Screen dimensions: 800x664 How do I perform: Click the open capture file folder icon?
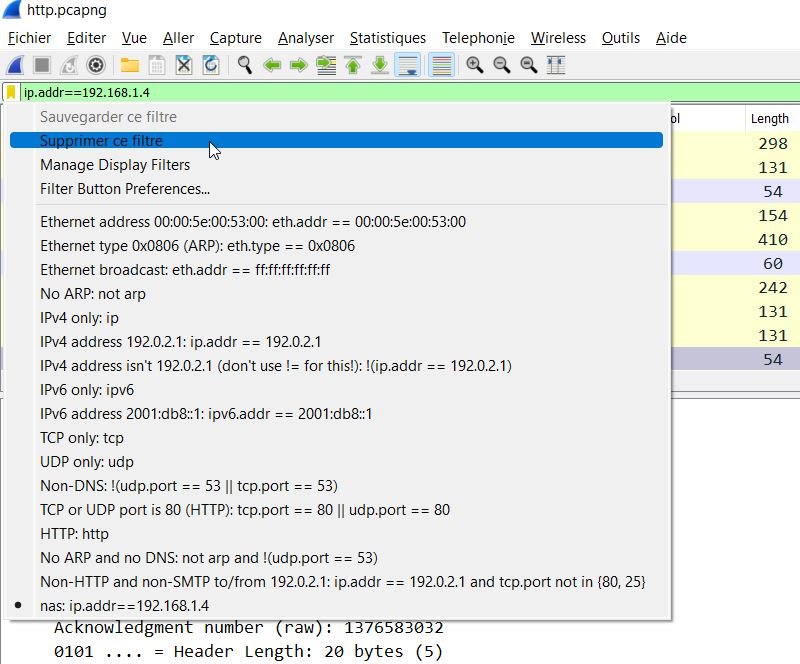[x=130, y=65]
